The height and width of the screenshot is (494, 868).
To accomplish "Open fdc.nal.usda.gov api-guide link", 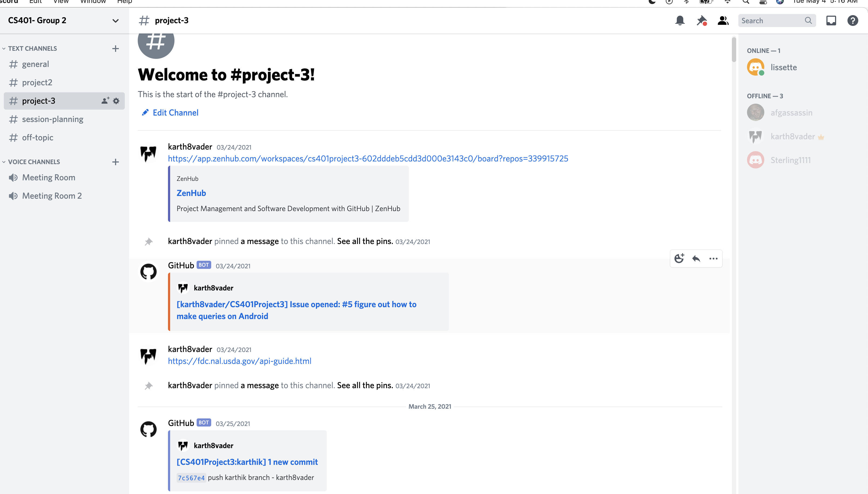I will tap(240, 361).
